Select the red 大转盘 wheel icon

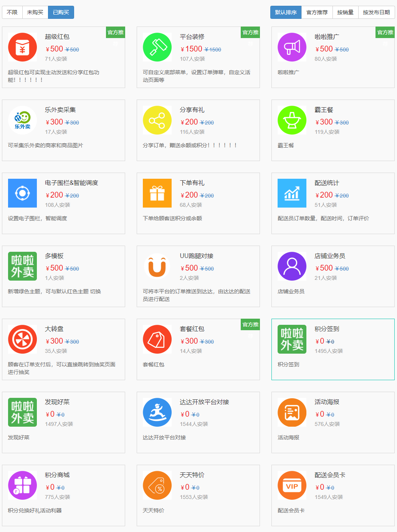[x=22, y=339]
